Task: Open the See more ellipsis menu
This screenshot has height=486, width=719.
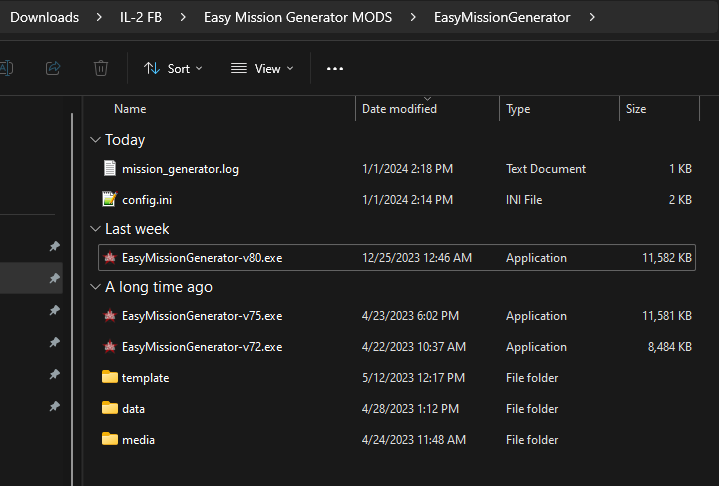Action: (335, 68)
